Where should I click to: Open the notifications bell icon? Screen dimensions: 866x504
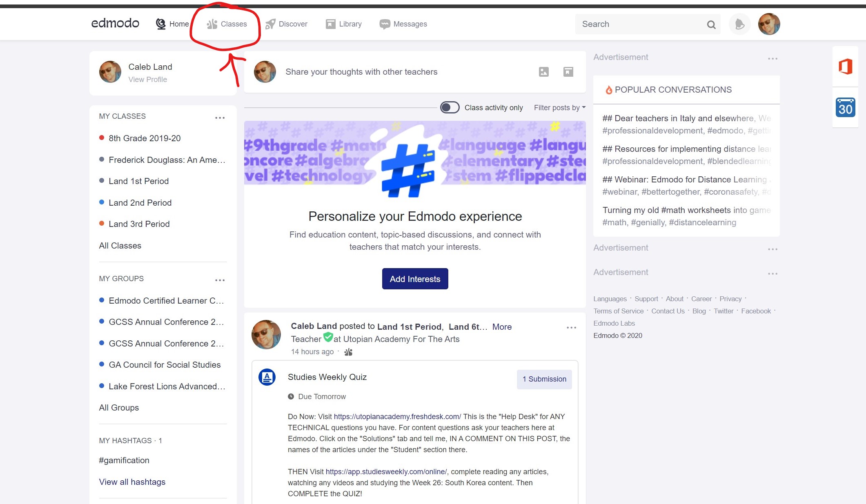[x=739, y=24]
